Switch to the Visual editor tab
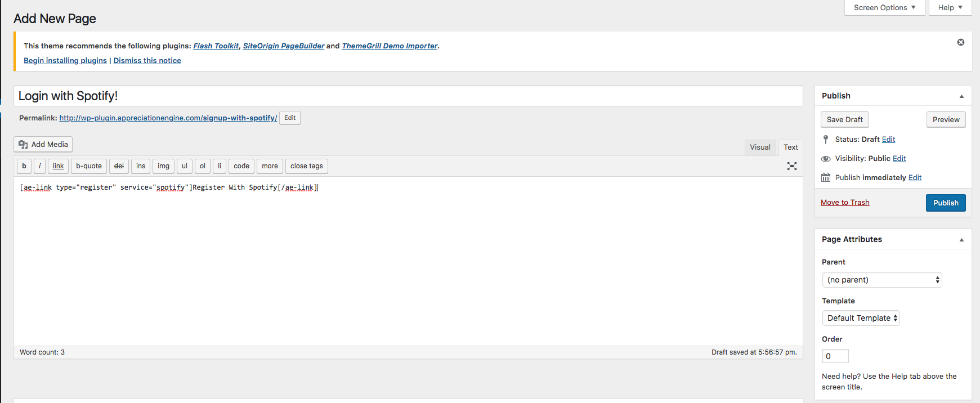The height and width of the screenshot is (403, 980). point(760,147)
